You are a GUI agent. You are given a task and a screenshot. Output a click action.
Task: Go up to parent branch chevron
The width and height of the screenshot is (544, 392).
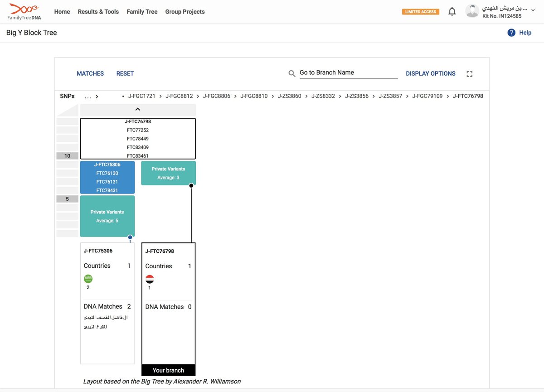[x=138, y=109]
